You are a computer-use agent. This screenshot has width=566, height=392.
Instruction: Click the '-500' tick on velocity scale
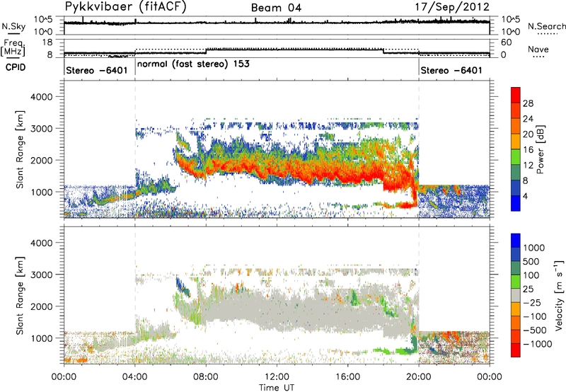tap(535, 330)
